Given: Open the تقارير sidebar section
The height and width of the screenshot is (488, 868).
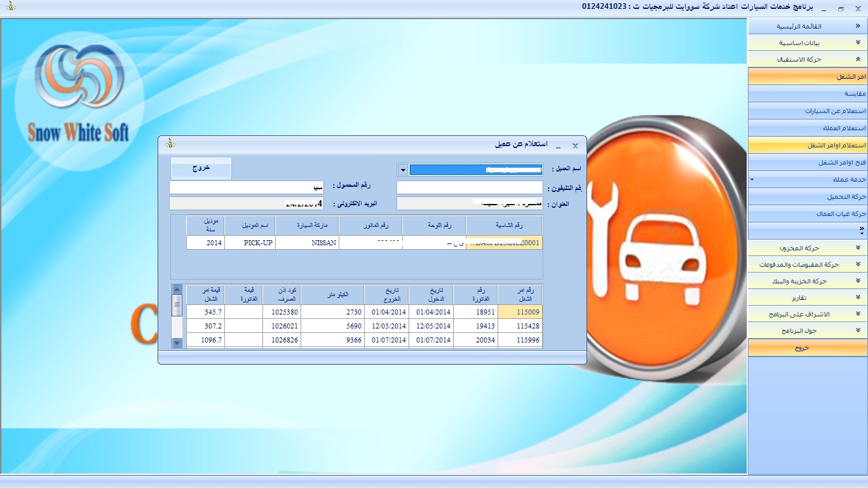Looking at the screenshot, I should [808, 297].
